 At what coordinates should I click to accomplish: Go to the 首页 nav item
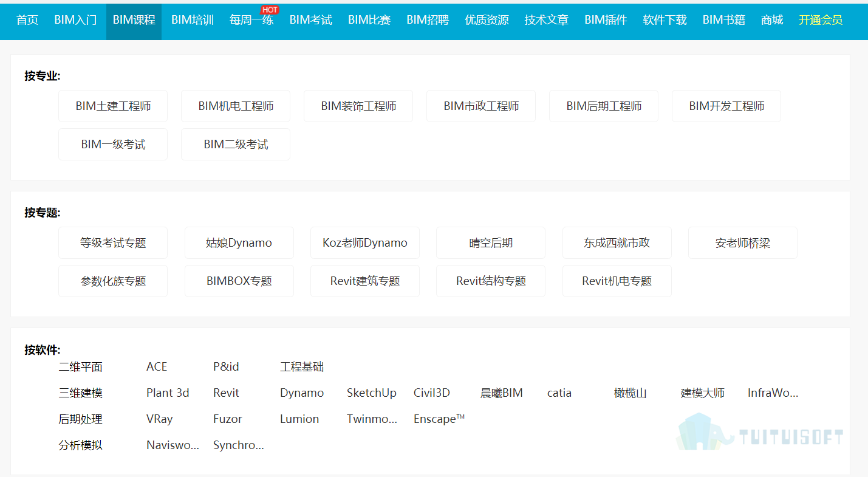click(x=27, y=20)
